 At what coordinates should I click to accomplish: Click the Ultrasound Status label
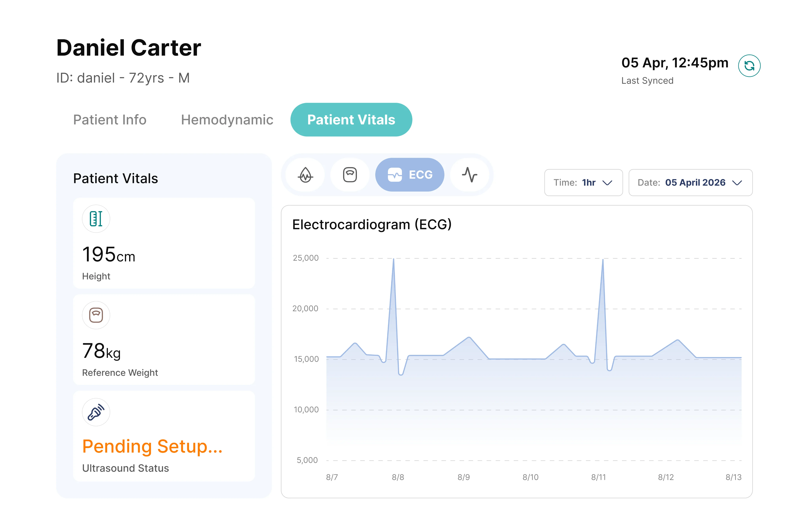click(x=125, y=468)
